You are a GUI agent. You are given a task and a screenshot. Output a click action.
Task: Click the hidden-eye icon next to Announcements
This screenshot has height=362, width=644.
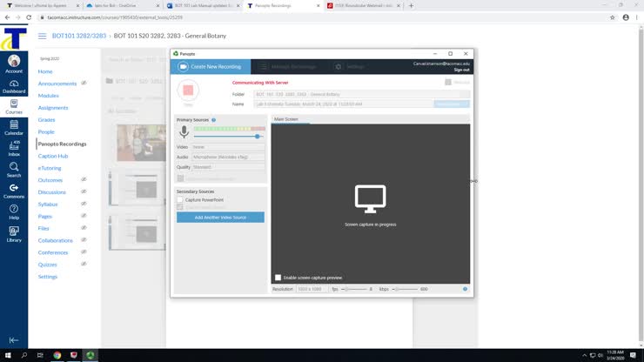84,83
